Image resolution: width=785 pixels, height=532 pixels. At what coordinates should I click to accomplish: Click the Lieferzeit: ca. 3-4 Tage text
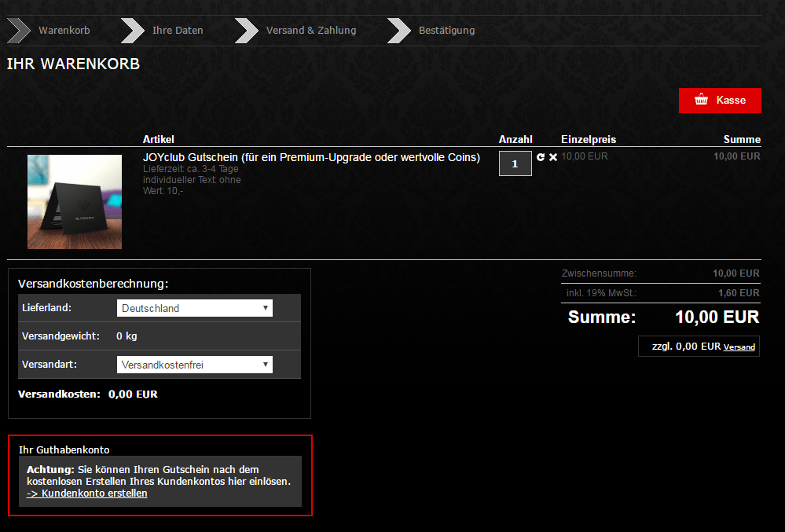(x=191, y=169)
